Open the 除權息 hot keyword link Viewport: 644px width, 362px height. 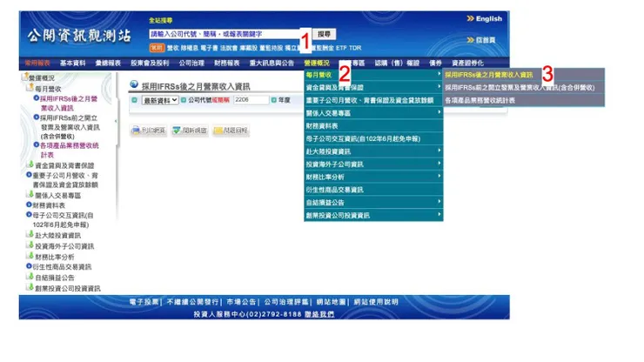tap(190, 48)
